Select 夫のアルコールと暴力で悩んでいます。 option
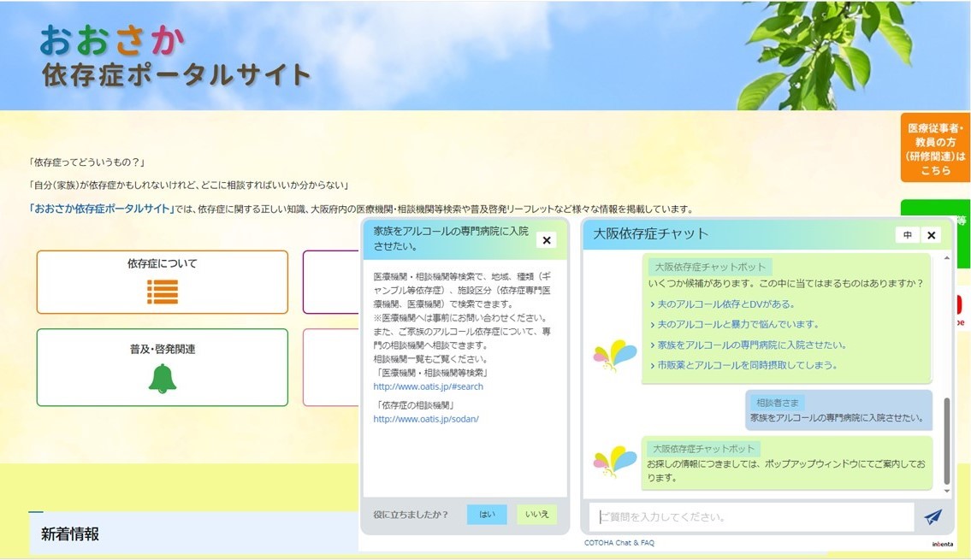This screenshot has height=560, width=971. (737, 324)
